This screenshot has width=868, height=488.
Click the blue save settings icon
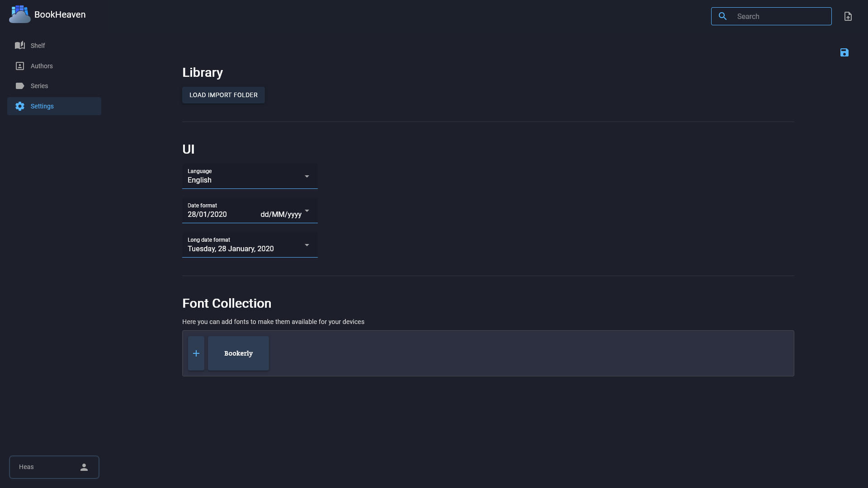(844, 52)
